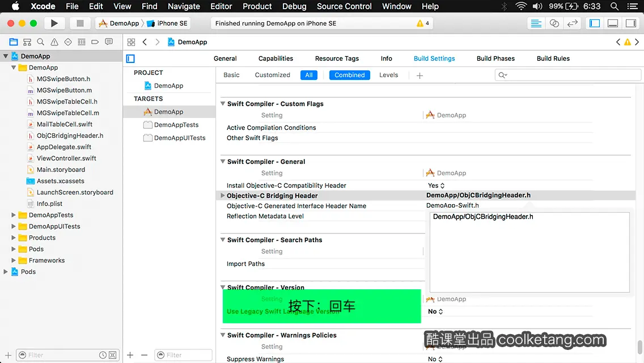
Task: Run the DemoApp build with Play button
Action: click(54, 23)
